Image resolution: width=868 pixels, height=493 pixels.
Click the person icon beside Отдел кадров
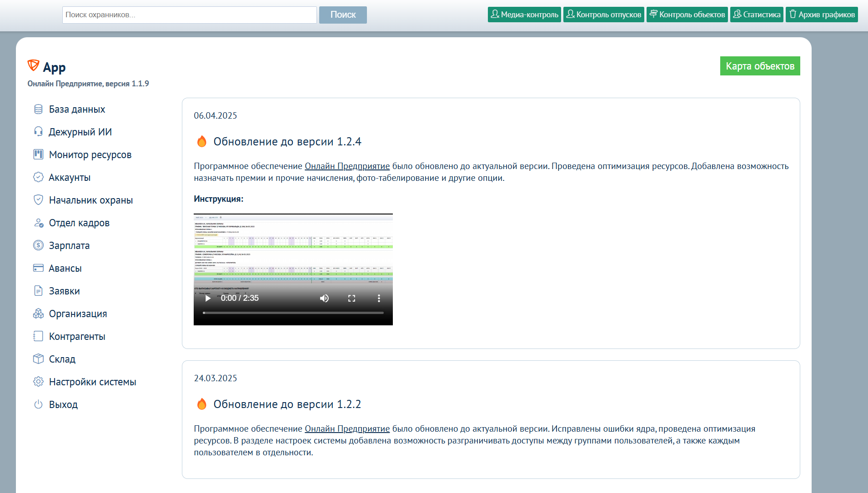[x=38, y=223]
